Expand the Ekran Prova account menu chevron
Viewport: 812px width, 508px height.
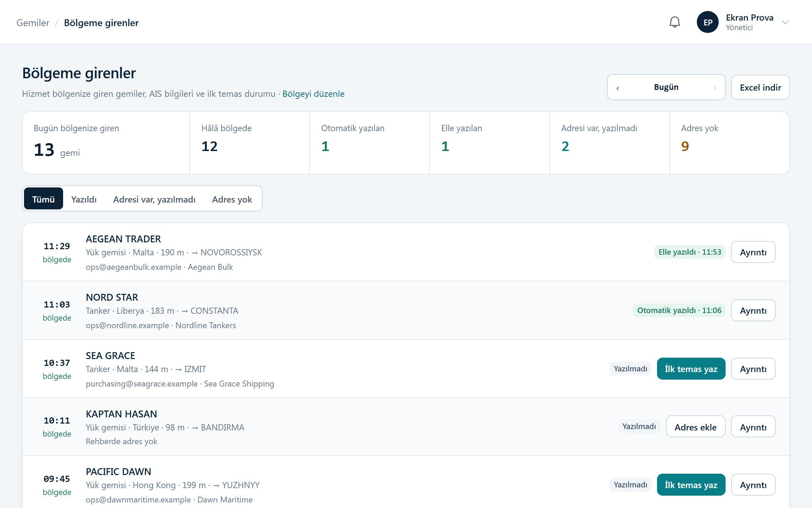pos(785,22)
